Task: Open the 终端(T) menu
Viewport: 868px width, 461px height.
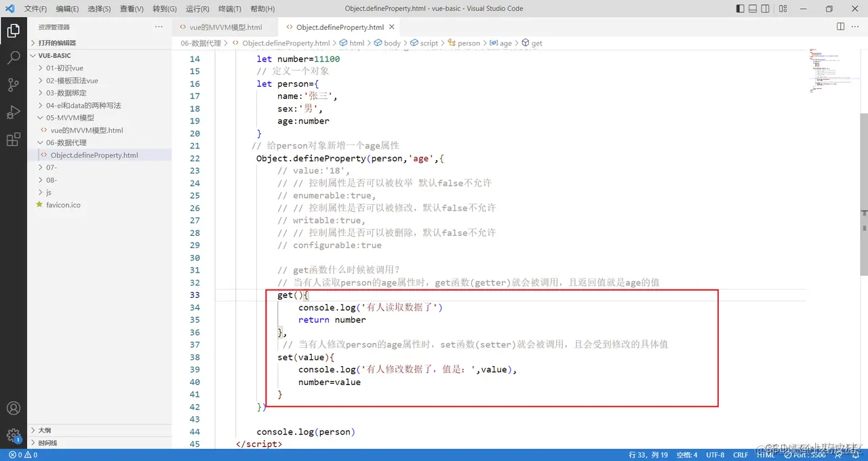Action: click(x=229, y=9)
